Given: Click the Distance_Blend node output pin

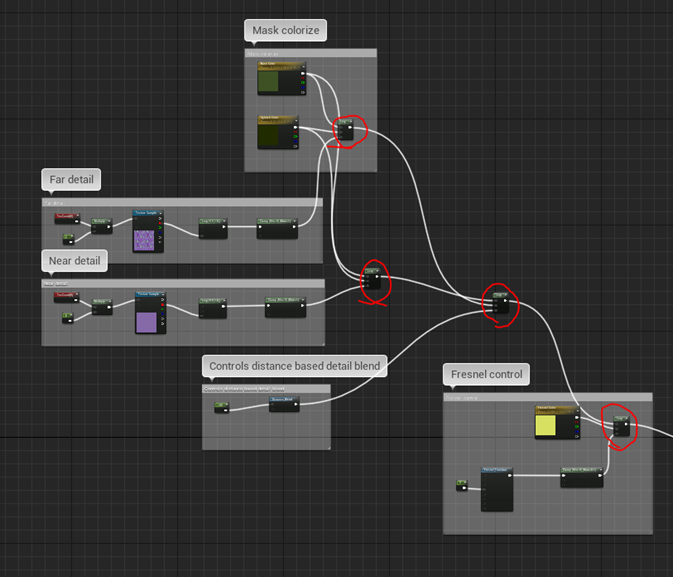Looking at the screenshot, I should pos(296,404).
